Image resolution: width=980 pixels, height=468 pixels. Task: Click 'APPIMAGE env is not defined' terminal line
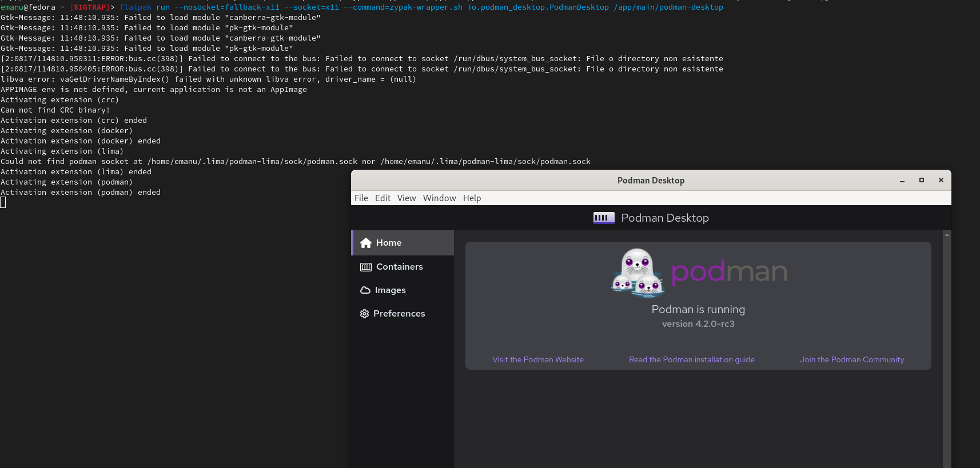pos(154,90)
